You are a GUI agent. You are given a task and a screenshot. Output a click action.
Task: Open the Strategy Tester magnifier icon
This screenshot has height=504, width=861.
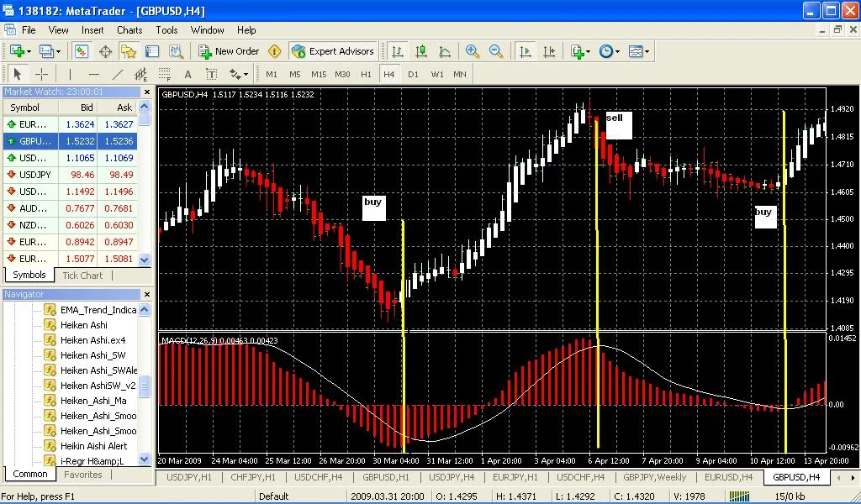pyautogui.click(x=176, y=51)
